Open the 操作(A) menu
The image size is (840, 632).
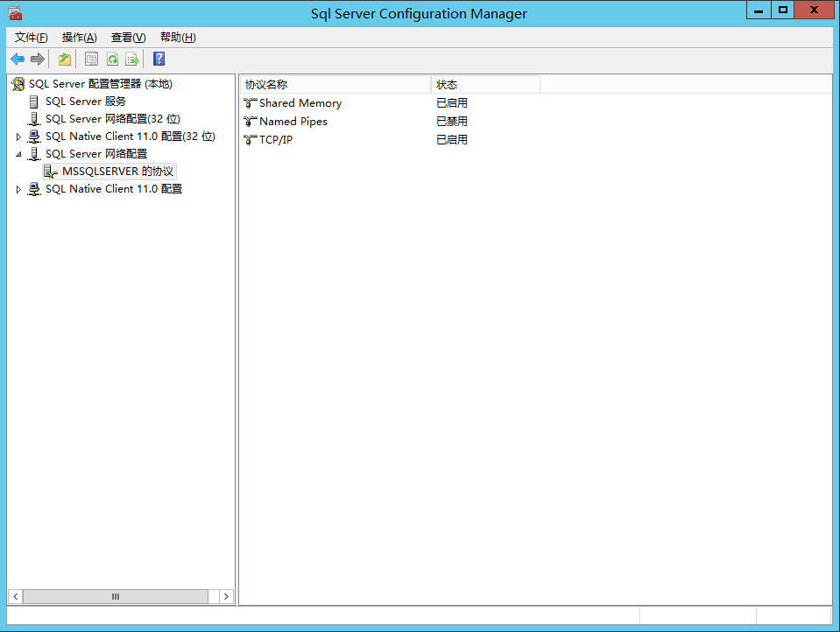pos(80,38)
